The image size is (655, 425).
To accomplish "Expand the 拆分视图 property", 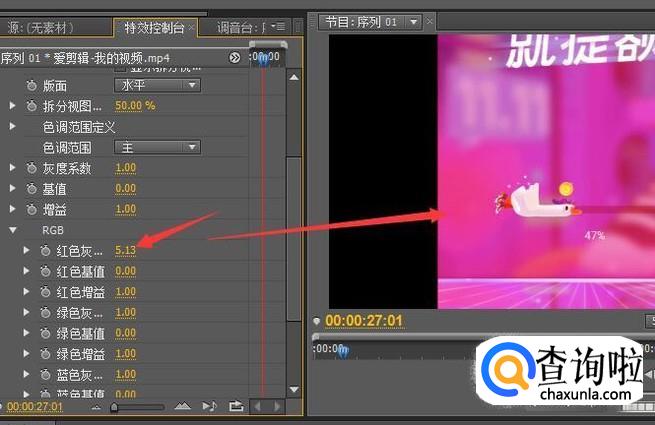I will (x=13, y=106).
